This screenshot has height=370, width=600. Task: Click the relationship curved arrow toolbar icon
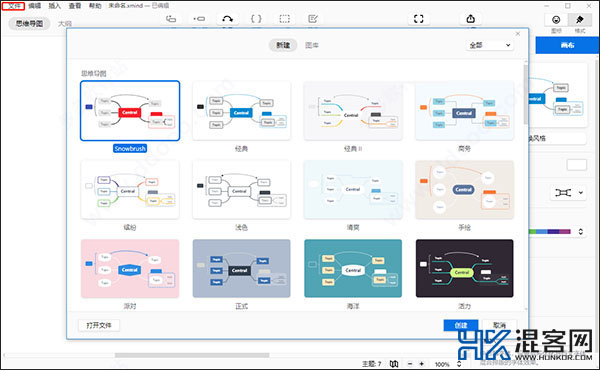(x=227, y=19)
